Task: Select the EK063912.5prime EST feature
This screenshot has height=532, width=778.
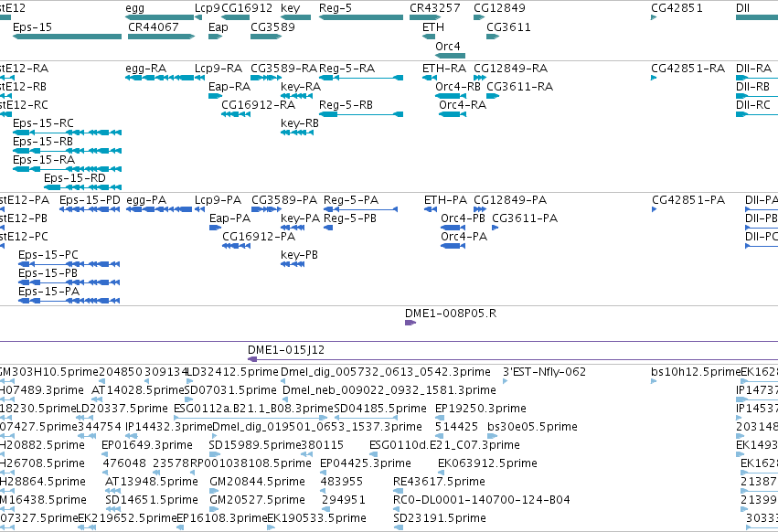Action: [x=441, y=473]
